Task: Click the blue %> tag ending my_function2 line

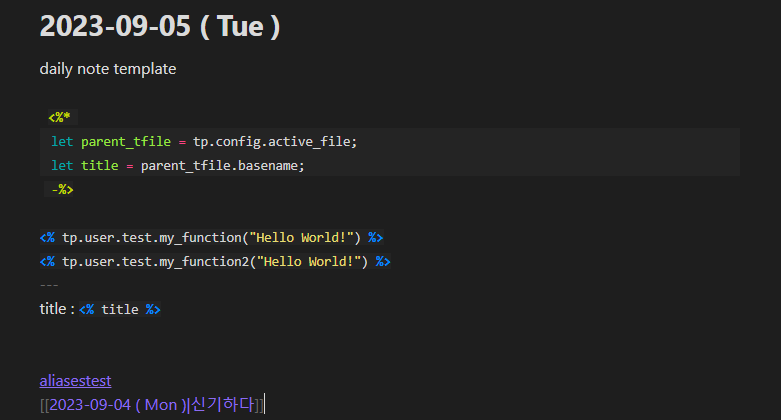Action: (383, 262)
